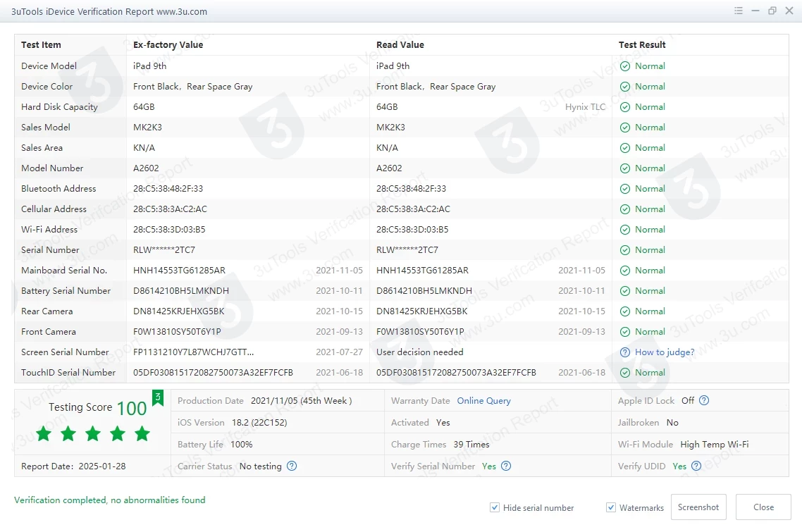Open the How to judge? link
The width and height of the screenshot is (802, 532).
tap(665, 352)
